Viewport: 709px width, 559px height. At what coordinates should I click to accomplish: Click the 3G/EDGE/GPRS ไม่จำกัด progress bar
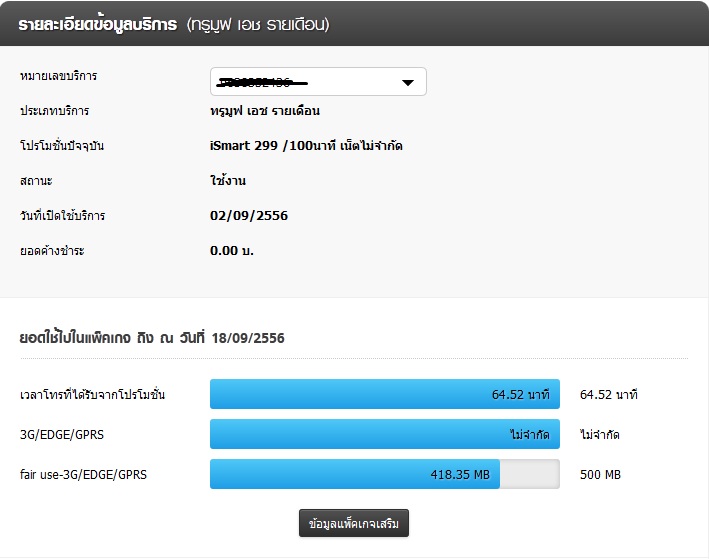385,434
